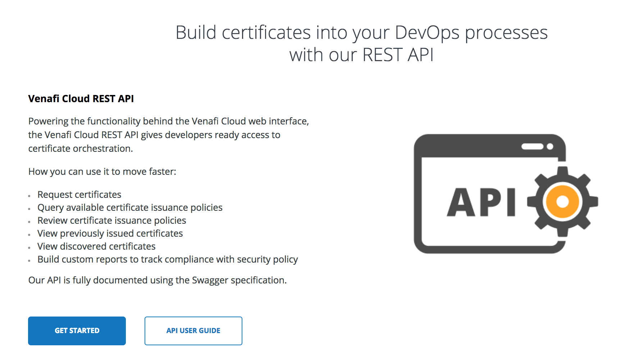Select 'Review certificate issuance policies' item

point(112,220)
